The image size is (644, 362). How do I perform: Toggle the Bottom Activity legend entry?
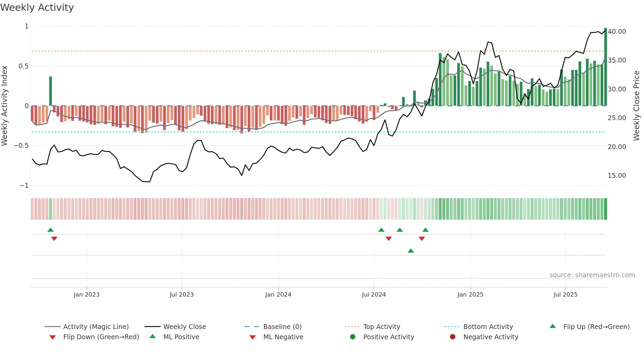[x=479, y=327]
